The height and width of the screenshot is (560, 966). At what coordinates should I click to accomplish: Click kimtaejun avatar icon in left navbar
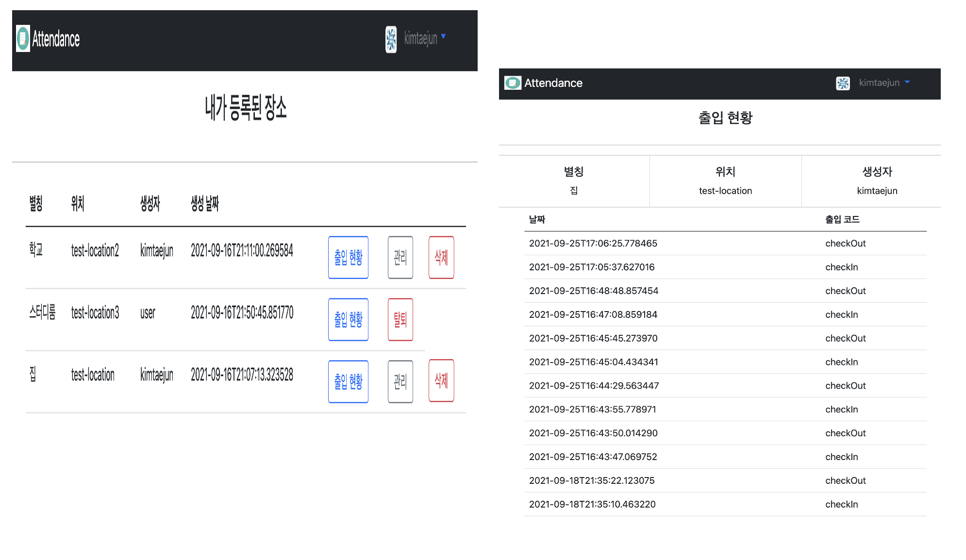(x=391, y=39)
